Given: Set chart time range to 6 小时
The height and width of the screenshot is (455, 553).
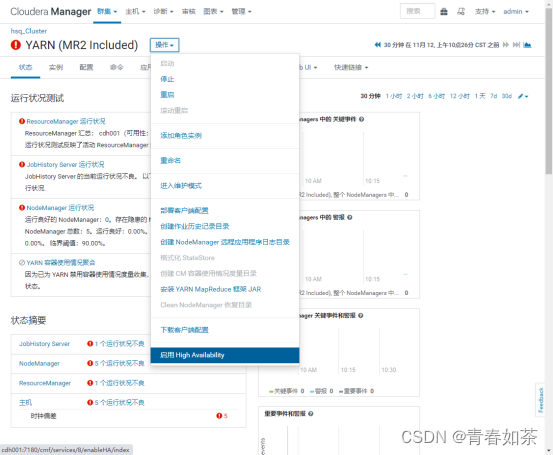Looking at the screenshot, I should point(437,96).
